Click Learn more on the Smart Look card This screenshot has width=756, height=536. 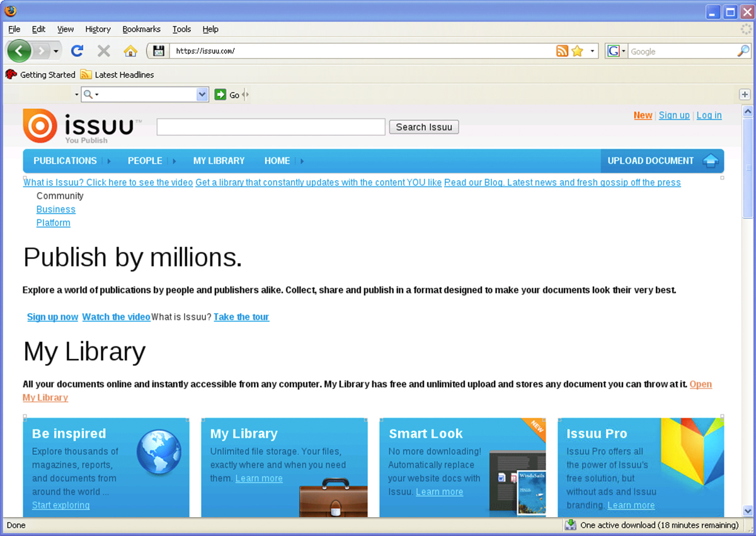point(440,492)
